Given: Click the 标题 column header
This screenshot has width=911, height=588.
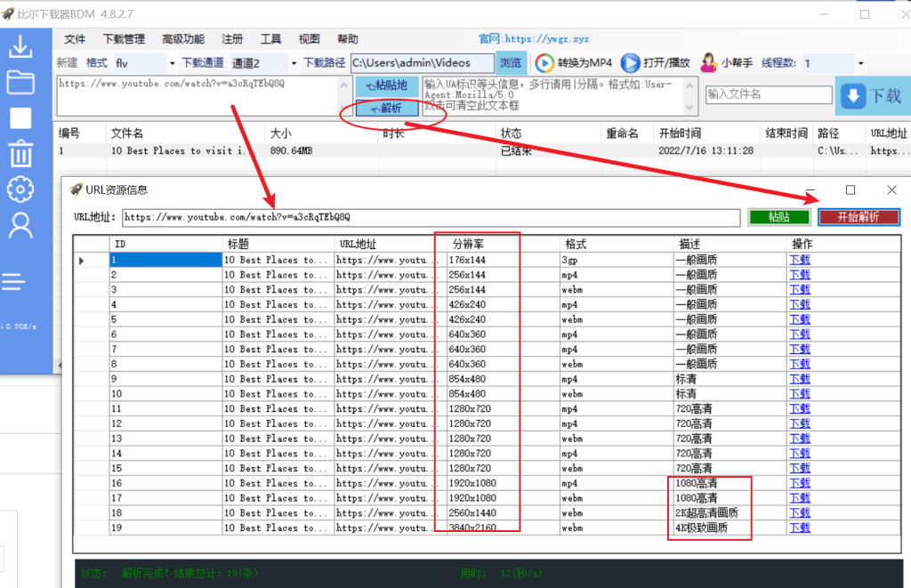Looking at the screenshot, I should point(278,244).
